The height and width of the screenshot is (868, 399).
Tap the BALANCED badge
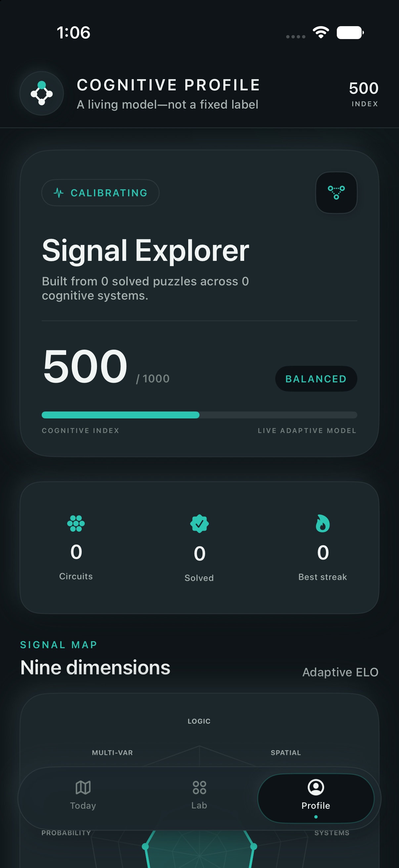(316, 379)
